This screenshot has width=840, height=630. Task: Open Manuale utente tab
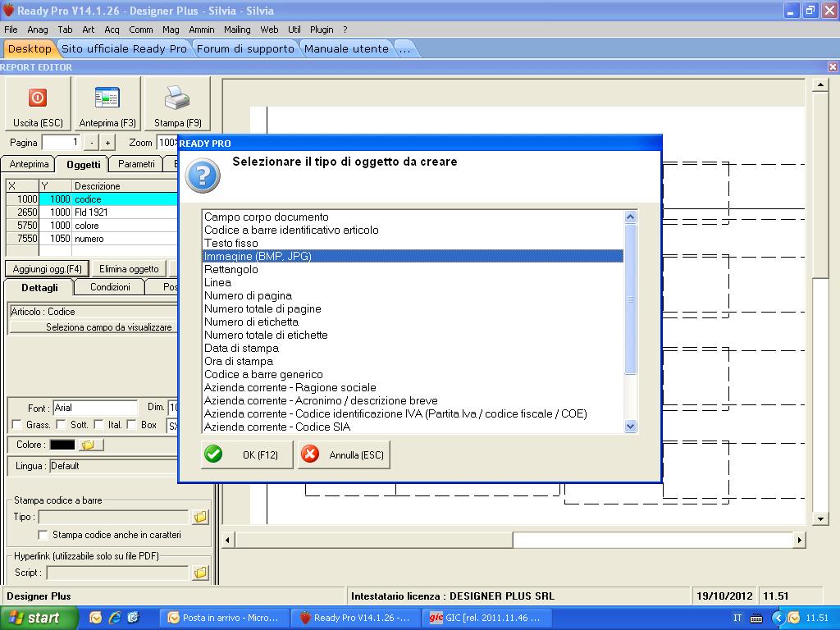(x=346, y=48)
